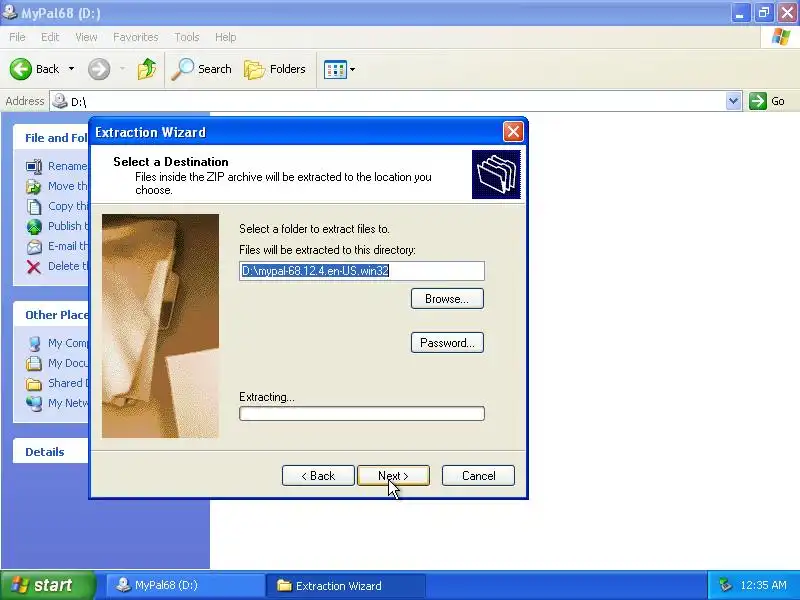
Task: Click the system tray hardware icon
Action: pos(725,585)
